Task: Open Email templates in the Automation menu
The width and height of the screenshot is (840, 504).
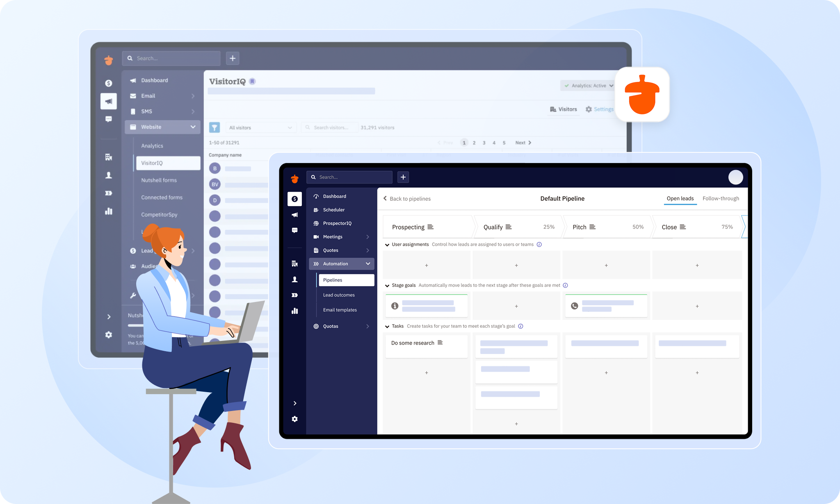Action: click(x=340, y=310)
